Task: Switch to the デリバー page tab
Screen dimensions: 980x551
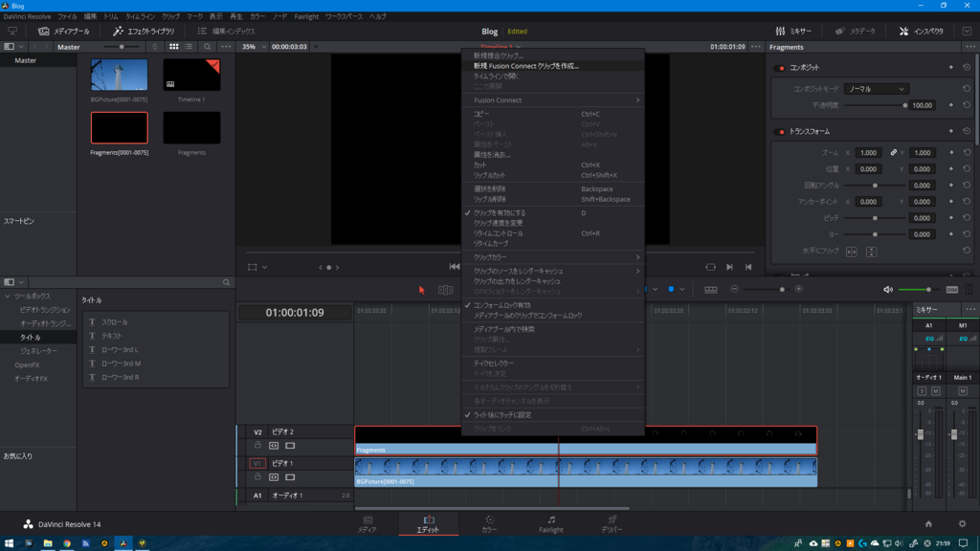Action: pos(612,524)
